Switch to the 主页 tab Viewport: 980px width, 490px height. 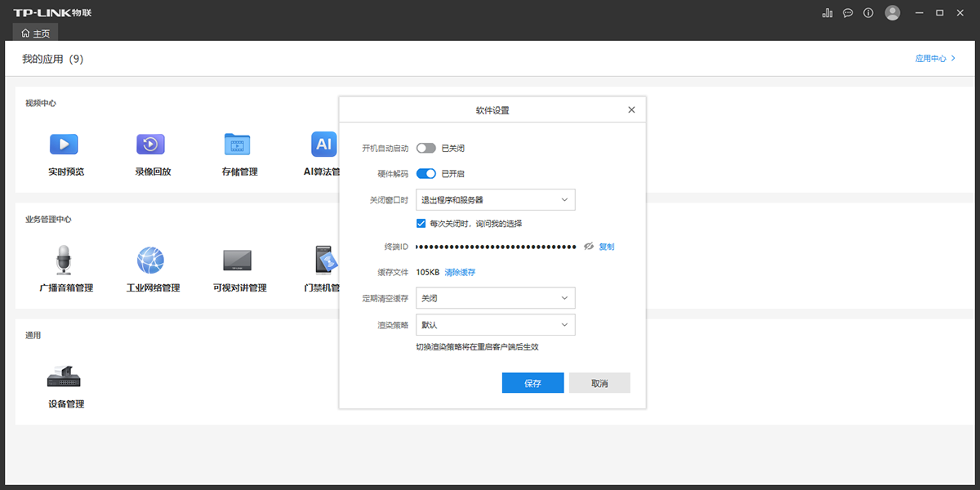36,33
